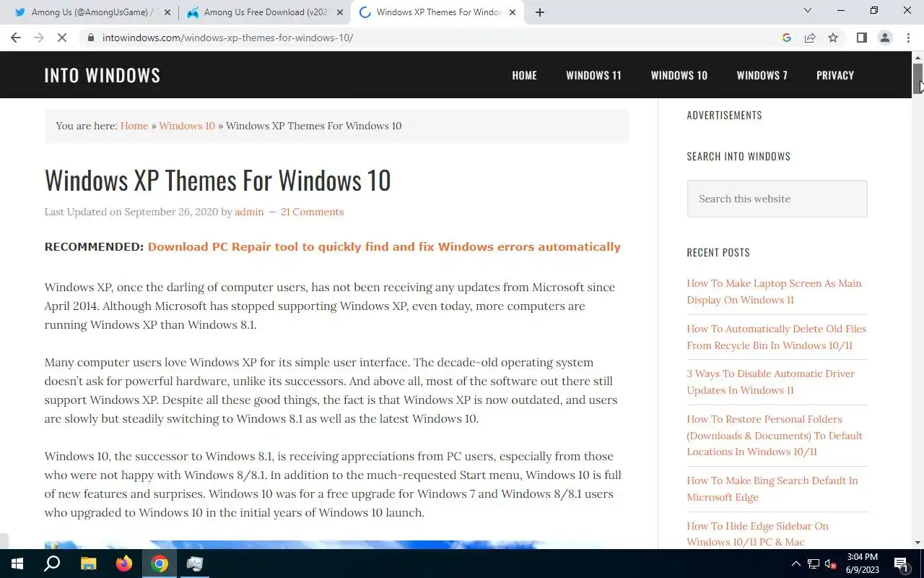This screenshot has width=924, height=578.
Task: Toggle Chrome side panel
Action: (x=861, y=38)
